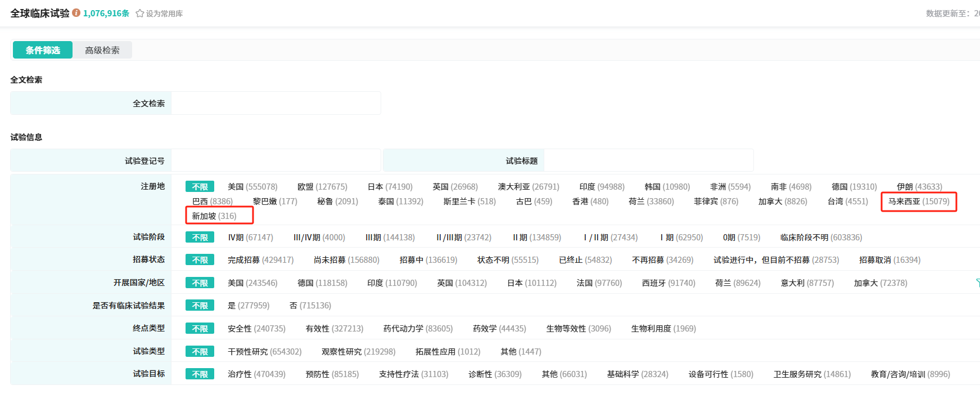Choose 黎巴嫩 (177) filter
The image size is (980, 394).
tap(275, 202)
